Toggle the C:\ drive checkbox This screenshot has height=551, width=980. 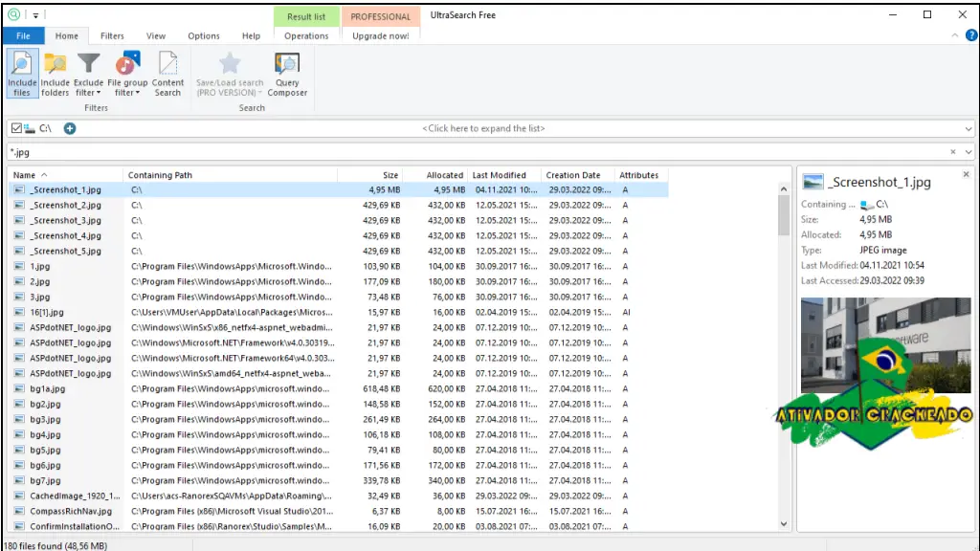(x=16, y=128)
